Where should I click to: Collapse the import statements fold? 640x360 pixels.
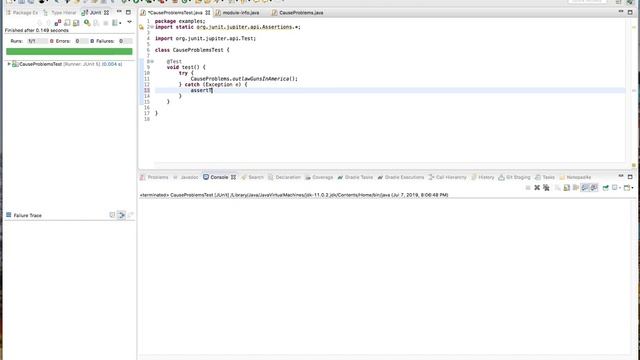(x=152, y=27)
